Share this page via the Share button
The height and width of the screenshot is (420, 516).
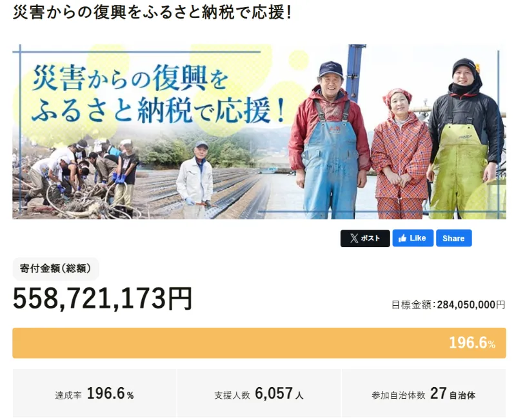coord(454,238)
